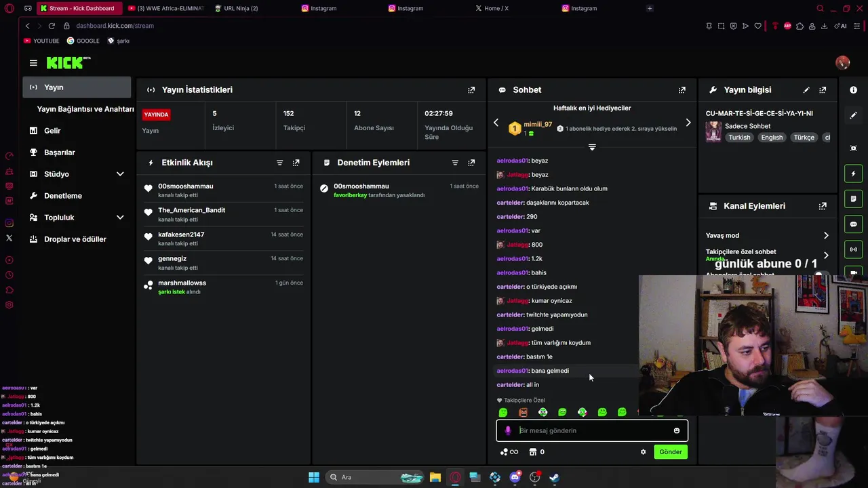Pop out the Yayın bilgisi panel
868x488 pixels.
pos(823,89)
